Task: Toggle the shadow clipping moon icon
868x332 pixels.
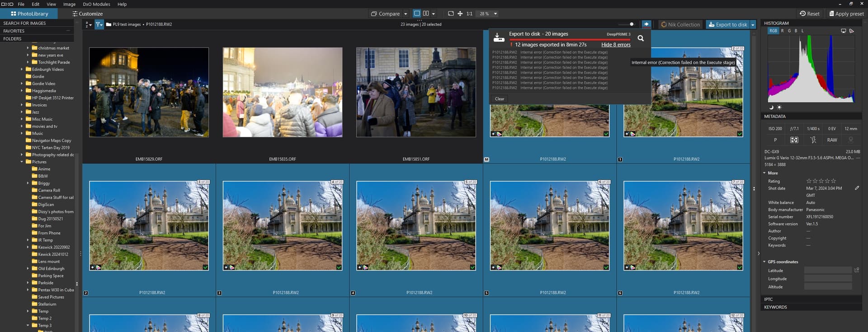Action: (771, 108)
